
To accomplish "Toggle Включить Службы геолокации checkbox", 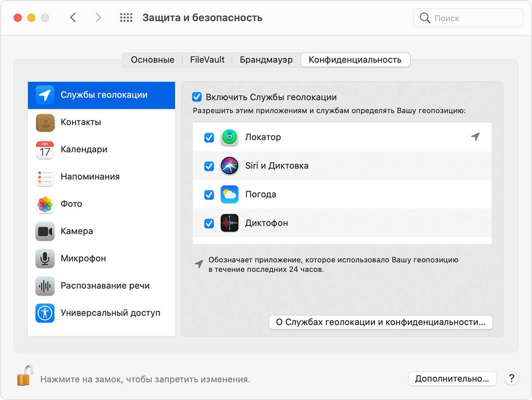I will click(x=197, y=97).
